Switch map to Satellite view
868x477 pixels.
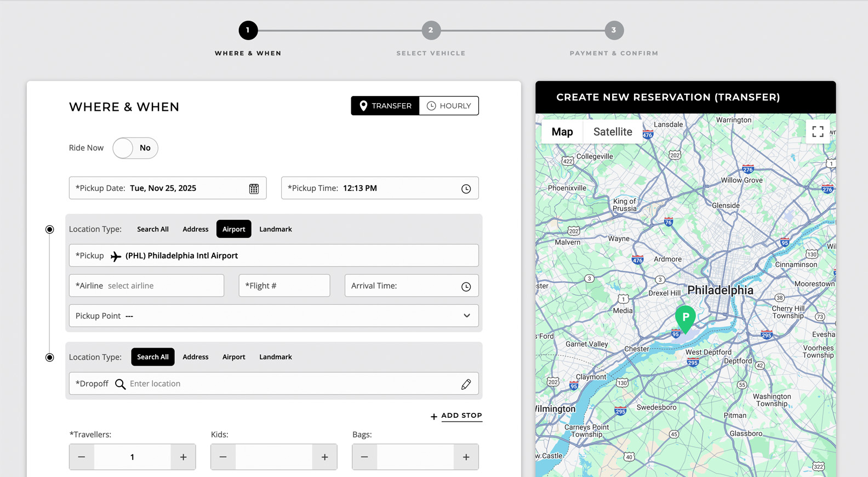pos(613,132)
